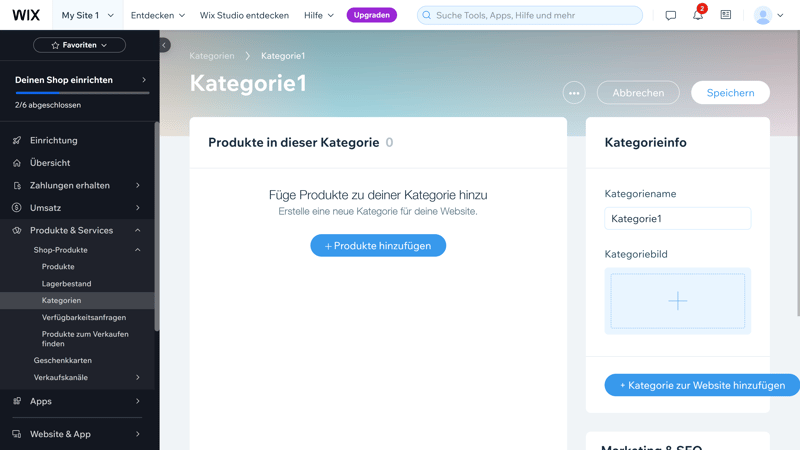
Task: Click the Wix logo
Action: click(26, 15)
